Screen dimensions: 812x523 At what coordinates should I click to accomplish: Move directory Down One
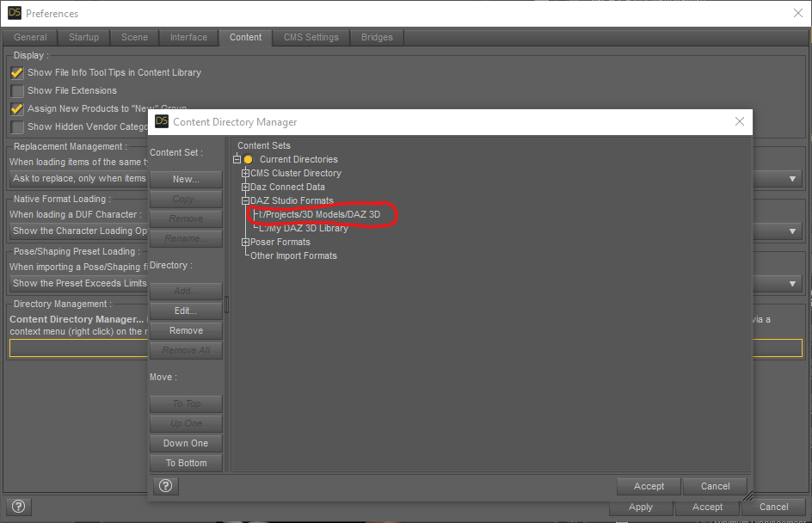pyautogui.click(x=186, y=443)
